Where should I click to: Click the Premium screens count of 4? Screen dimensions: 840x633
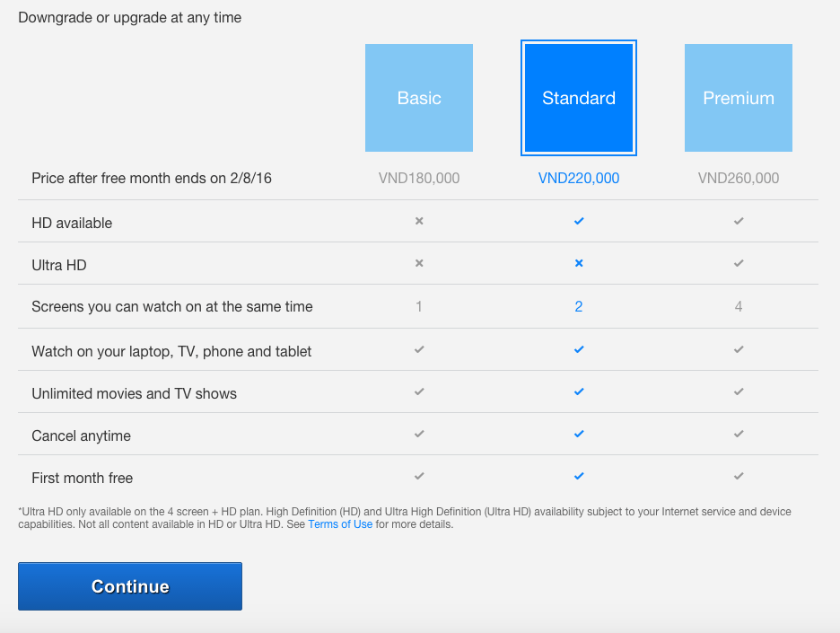click(739, 306)
